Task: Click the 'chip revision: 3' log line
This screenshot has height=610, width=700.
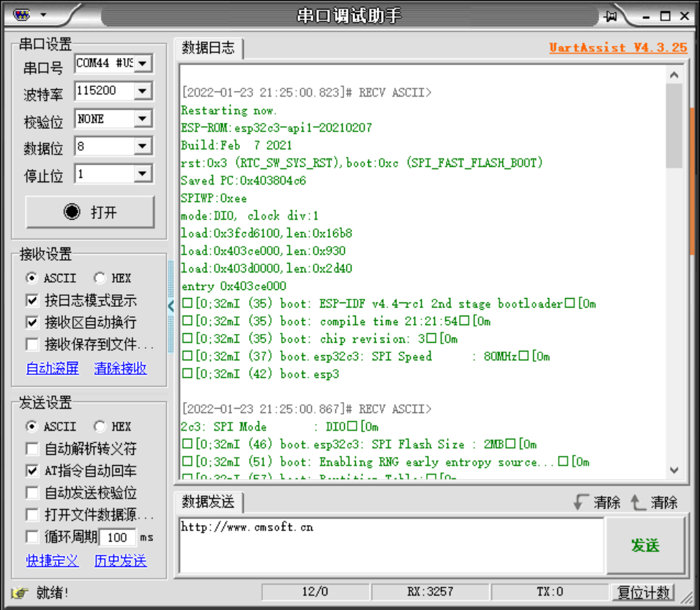Action: [320, 339]
